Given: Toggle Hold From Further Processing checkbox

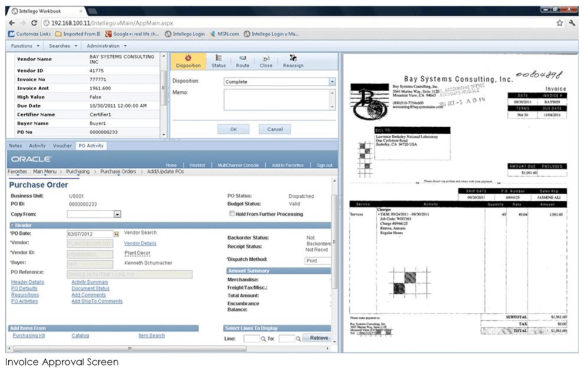Looking at the screenshot, I should point(232,214).
